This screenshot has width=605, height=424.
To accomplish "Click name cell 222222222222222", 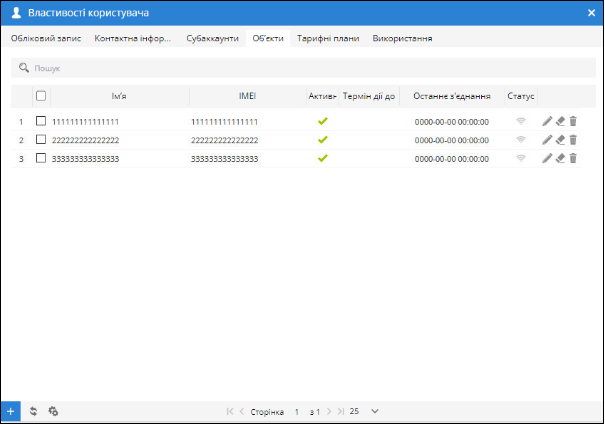I will click(x=85, y=140).
